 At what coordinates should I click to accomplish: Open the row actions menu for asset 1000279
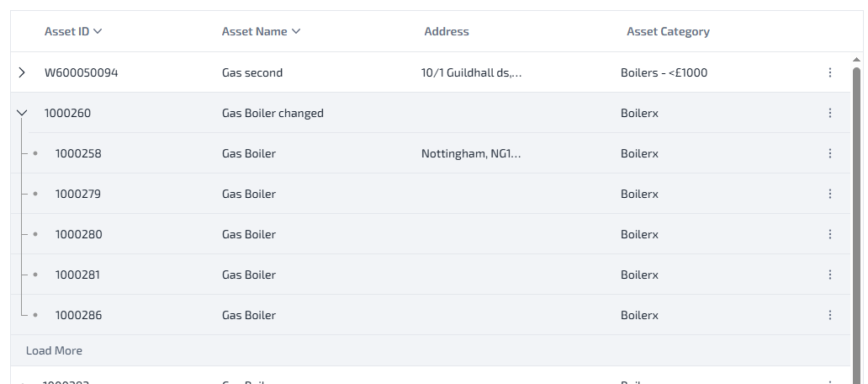tap(829, 194)
